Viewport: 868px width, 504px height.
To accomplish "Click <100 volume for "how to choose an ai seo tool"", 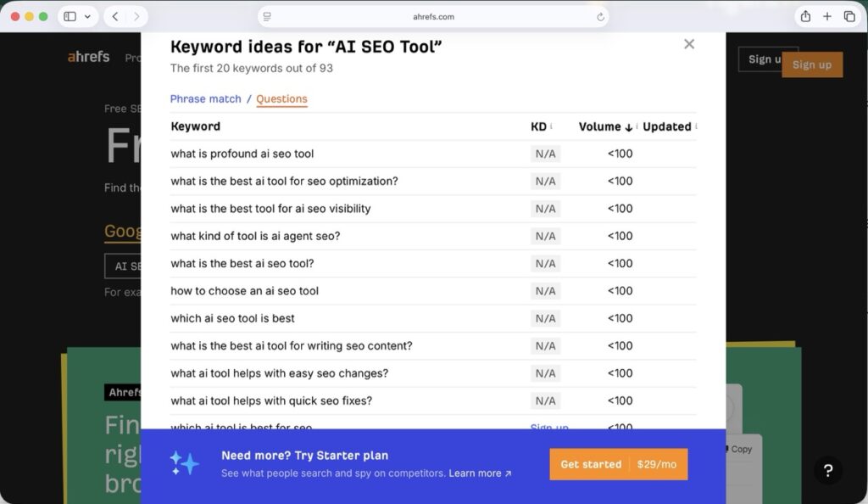I will tap(620, 291).
